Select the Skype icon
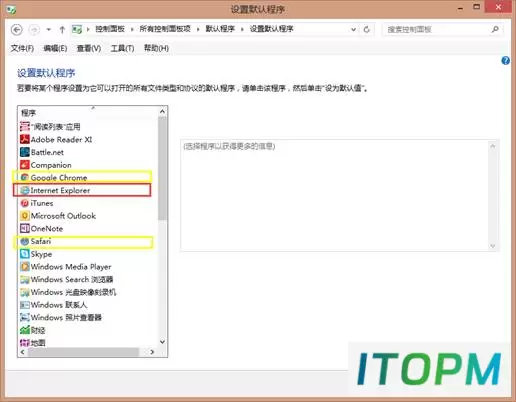516x402 pixels. click(25, 254)
